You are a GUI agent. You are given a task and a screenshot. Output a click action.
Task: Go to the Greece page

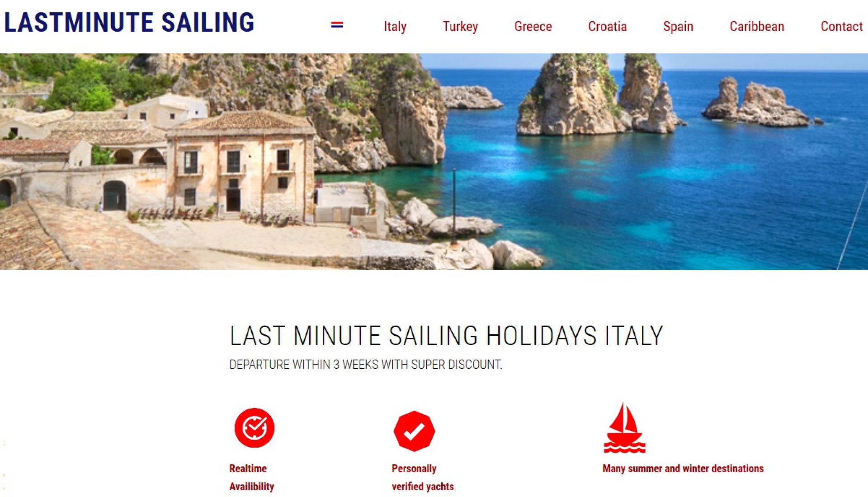click(x=533, y=27)
